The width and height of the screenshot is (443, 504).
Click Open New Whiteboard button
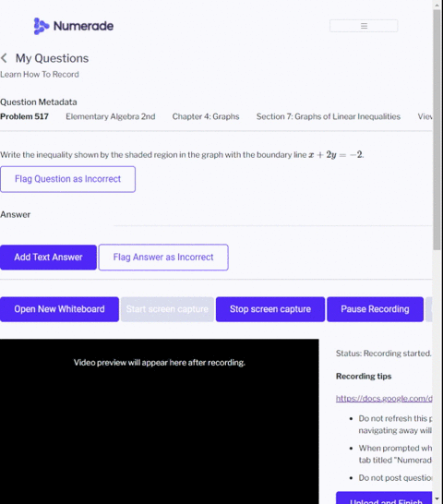coord(59,309)
